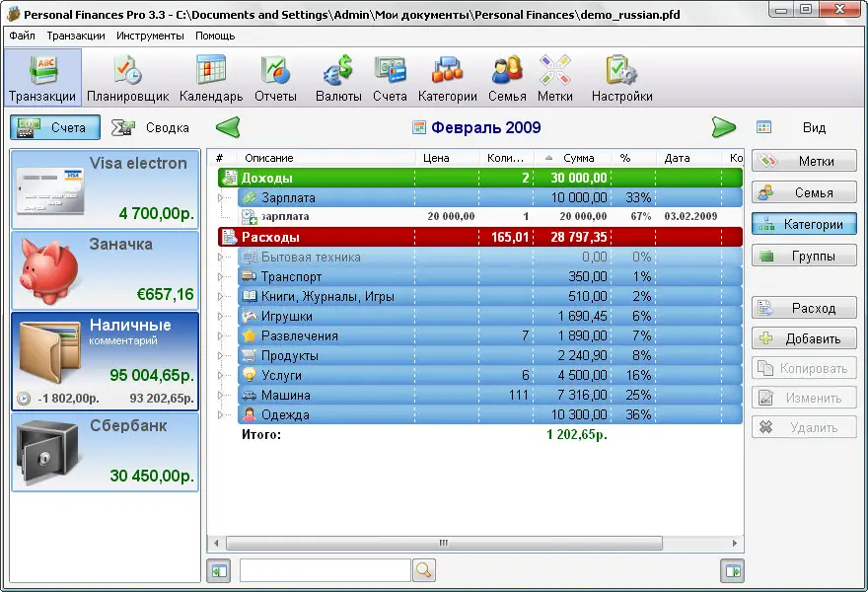Collapse right panel using bottom-right panel icon
Viewport: 868px width, 592px height.
point(732,570)
